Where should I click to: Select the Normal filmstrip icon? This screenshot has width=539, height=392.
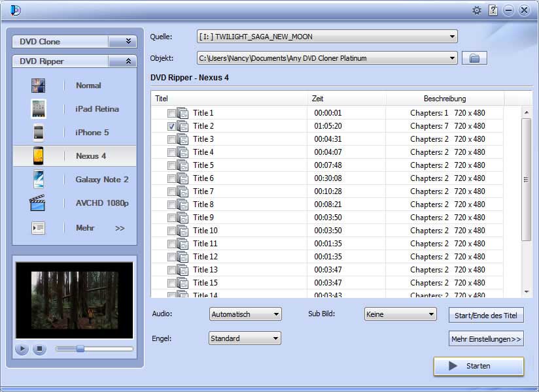tap(38, 86)
